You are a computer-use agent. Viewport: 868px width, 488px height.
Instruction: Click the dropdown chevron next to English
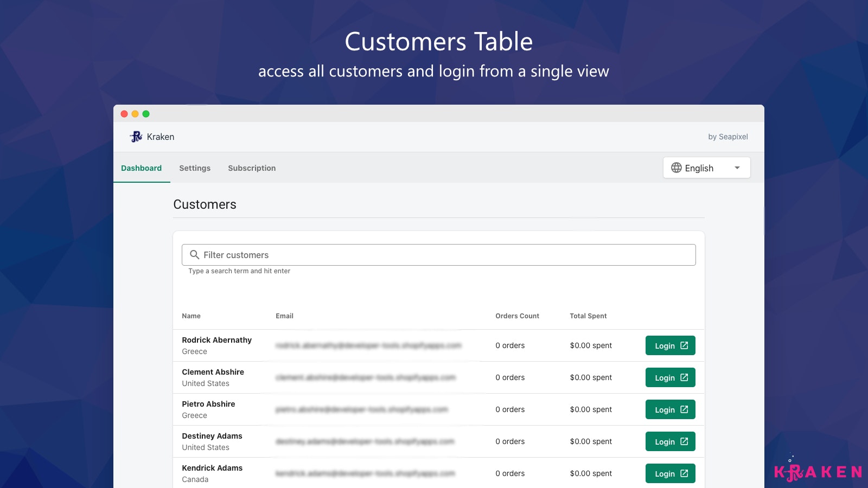738,168
